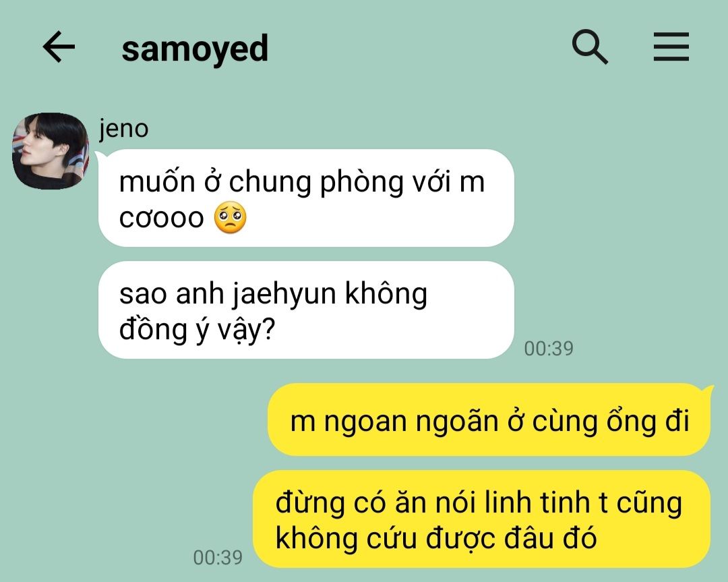This screenshot has height=582, width=728.
Task: Tap the chat title samoyed
Action: point(195,49)
